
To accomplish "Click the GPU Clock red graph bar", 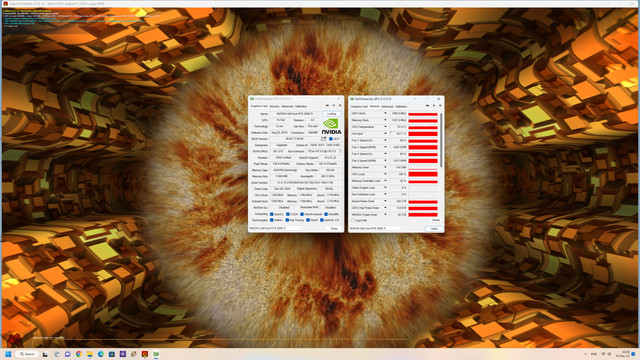I will coord(423,114).
